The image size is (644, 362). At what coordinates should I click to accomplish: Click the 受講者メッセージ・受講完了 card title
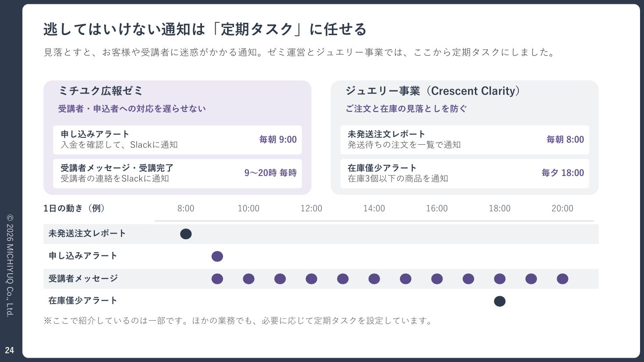pyautogui.click(x=117, y=168)
